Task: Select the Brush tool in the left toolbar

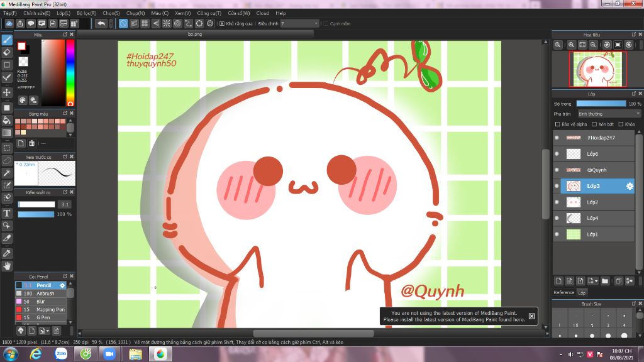Action: click(x=7, y=40)
